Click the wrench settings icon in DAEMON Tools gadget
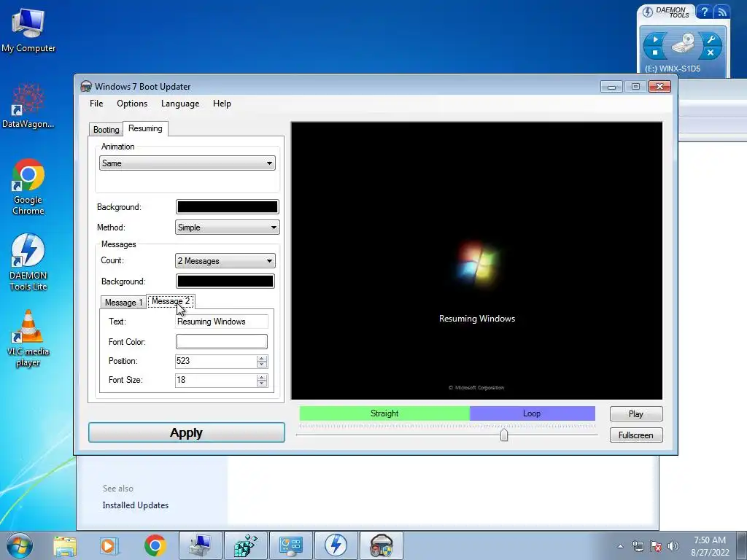The image size is (747, 560). 711,39
